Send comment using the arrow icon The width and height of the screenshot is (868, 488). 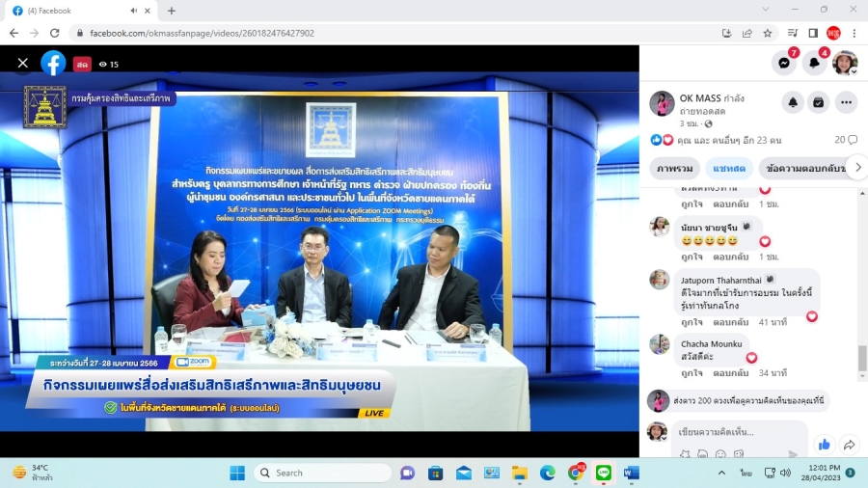point(793,453)
